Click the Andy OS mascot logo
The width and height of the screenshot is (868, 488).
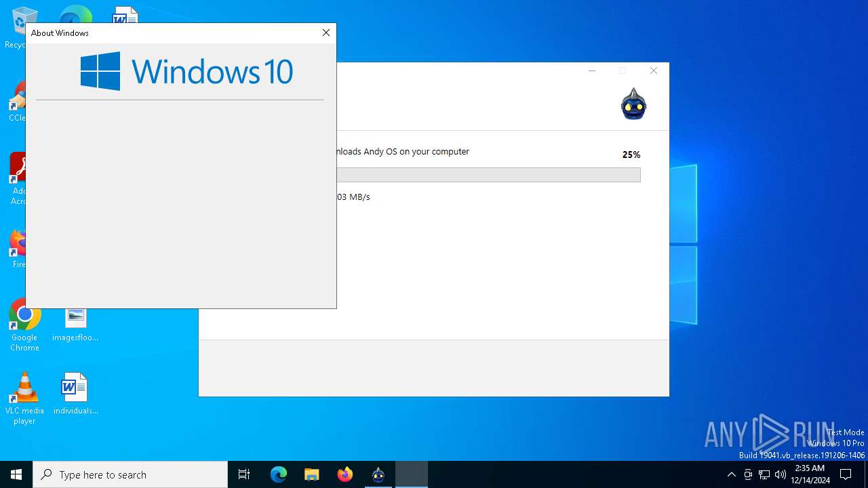[x=633, y=104]
